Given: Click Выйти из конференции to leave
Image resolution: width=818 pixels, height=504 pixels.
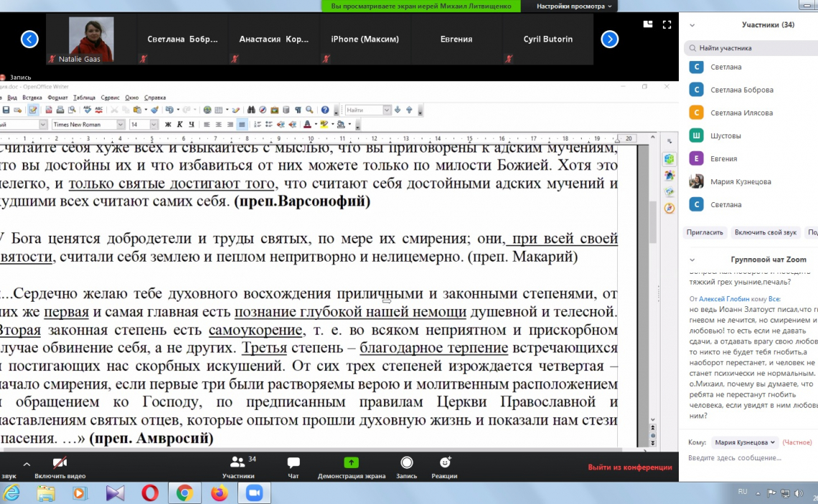Looking at the screenshot, I should (629, 467).
